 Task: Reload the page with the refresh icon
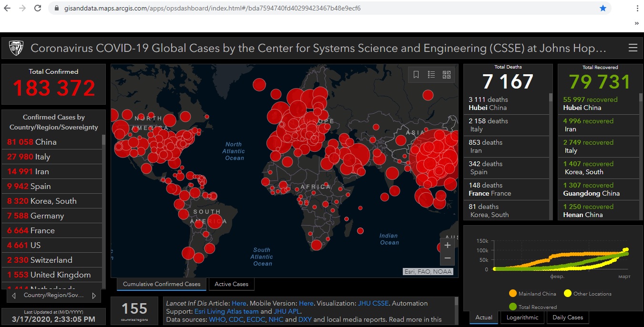tap(38, 8)
